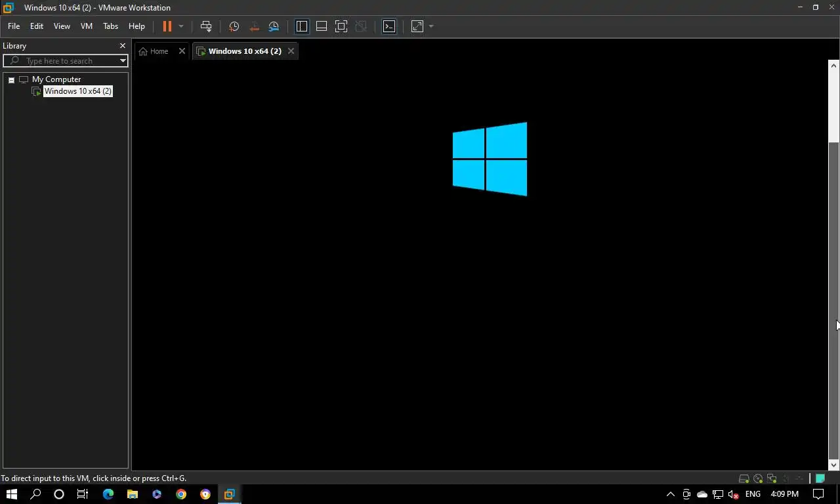The height and width of the screenshot is (504, 840).
Task: Open taskbar Search
Action: click(35, 494)
